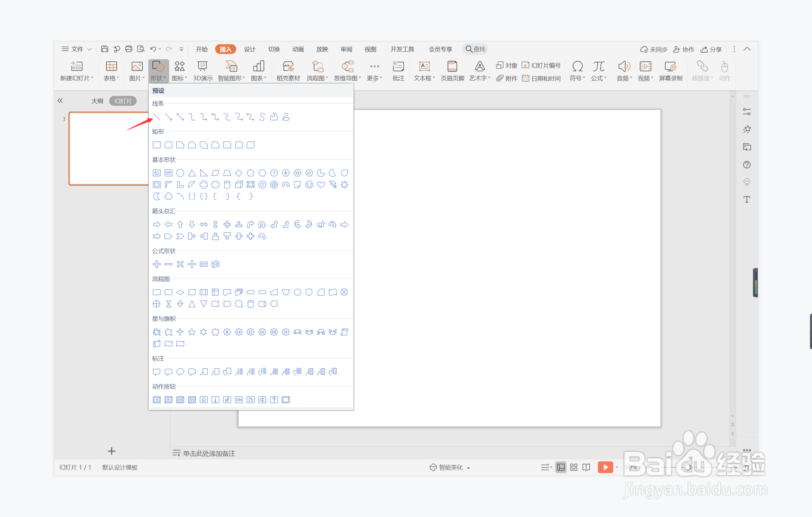Pick the heart shape
The image size is (812, 517).
coord(321,185)
